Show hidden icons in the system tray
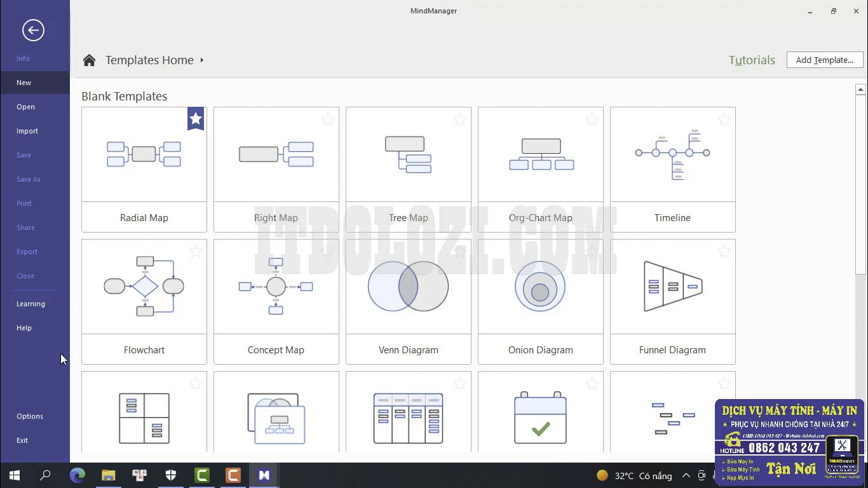The width and height of the screenshot is (868, 488). click(x=686, y=475)
